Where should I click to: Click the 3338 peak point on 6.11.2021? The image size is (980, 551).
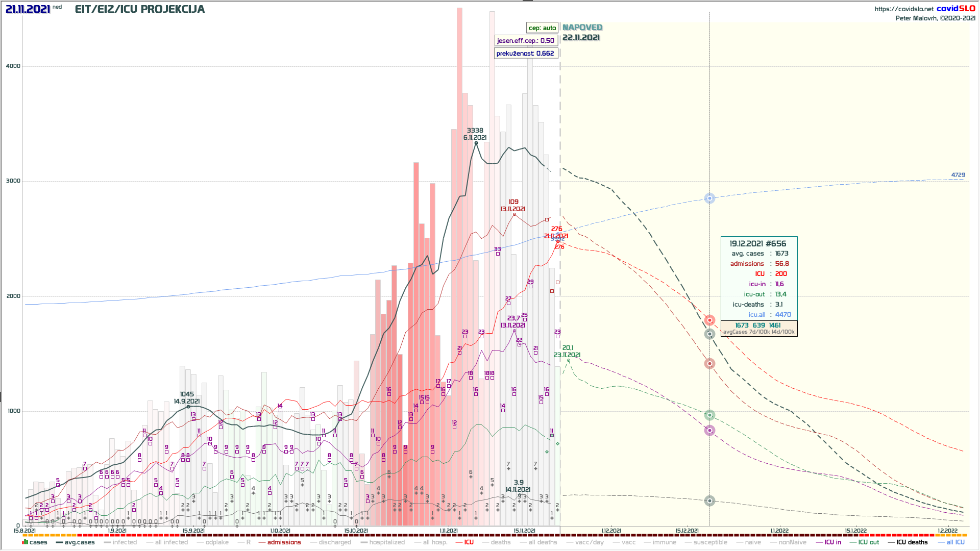[x=476, y=143]
